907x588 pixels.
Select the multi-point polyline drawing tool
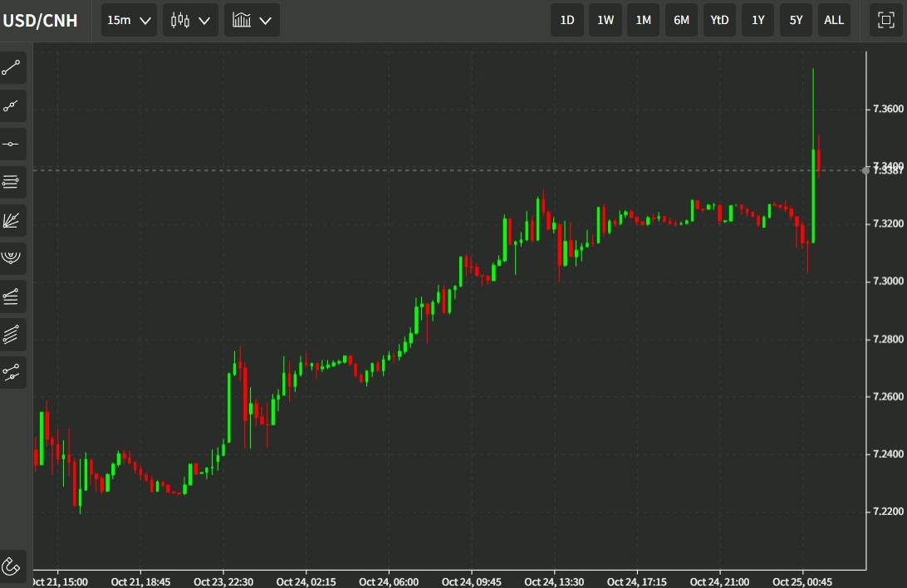(11, 105)
